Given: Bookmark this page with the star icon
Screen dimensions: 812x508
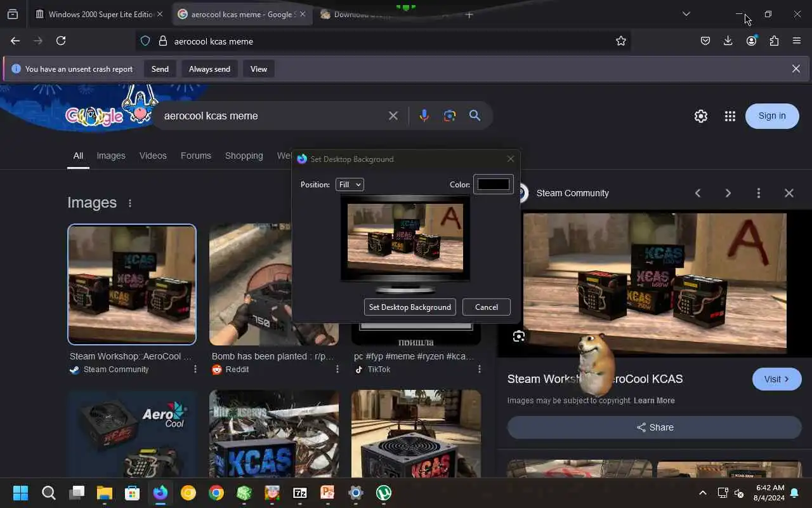Looking at the screenshot, I should (x=621, y=41).
